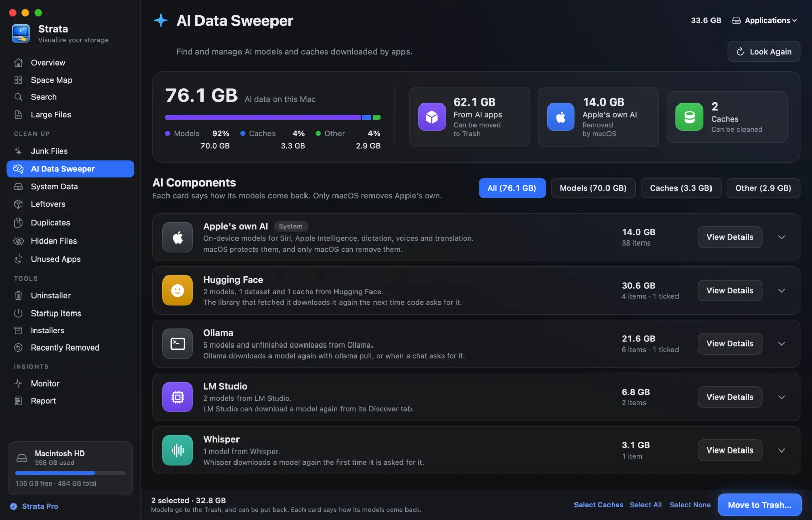Click the Look Again button
The image size is (812, 520).
pos(764,52)
